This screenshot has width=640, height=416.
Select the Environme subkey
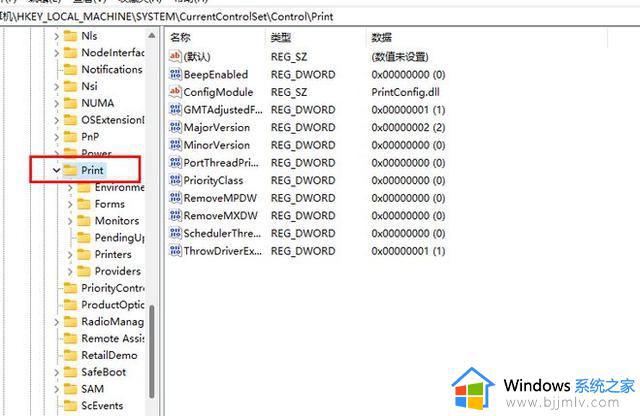tap(120, 187)
